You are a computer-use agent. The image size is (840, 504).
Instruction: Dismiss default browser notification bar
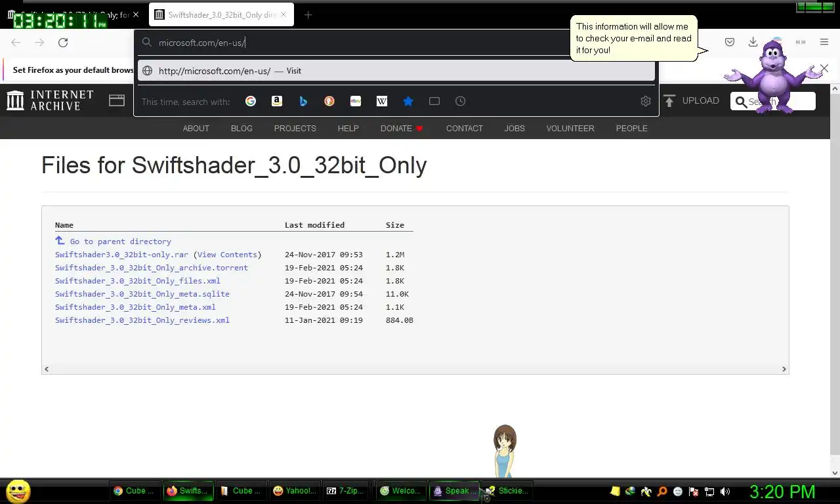click(824, 68)
